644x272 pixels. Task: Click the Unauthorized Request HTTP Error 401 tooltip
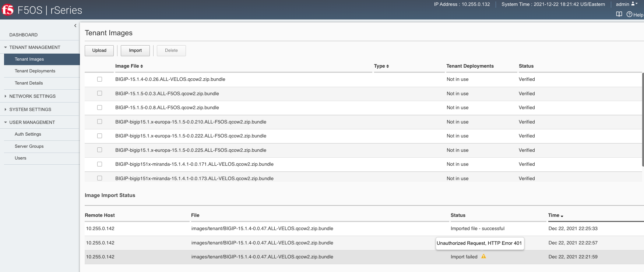[x=479, y=243]
